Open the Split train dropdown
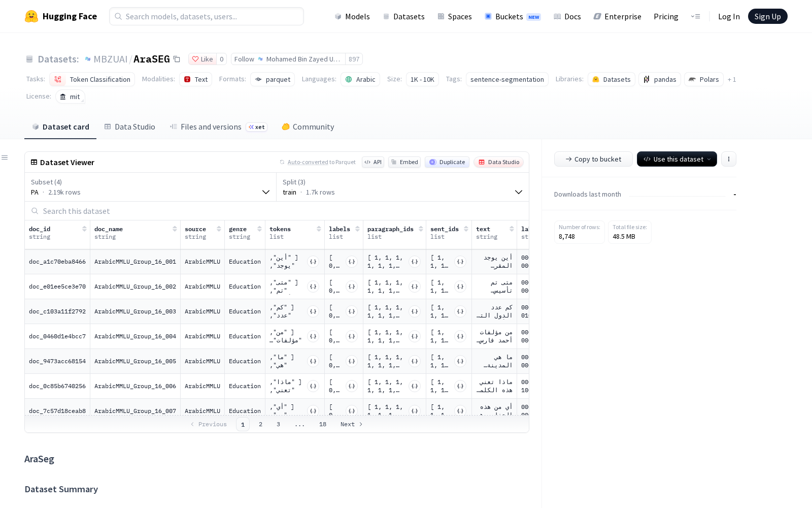The width and height of the screenshot is (812, 508). tap(402, 187)
